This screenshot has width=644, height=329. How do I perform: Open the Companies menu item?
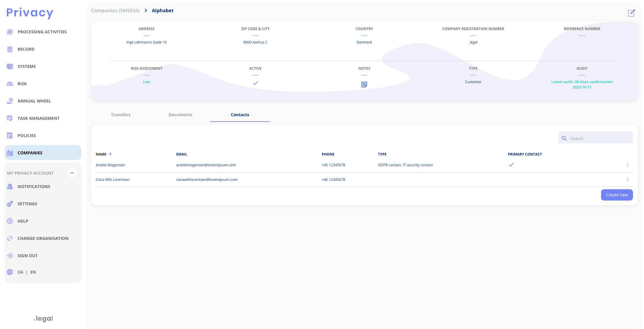pyautogui.click(x=43, y=153)
